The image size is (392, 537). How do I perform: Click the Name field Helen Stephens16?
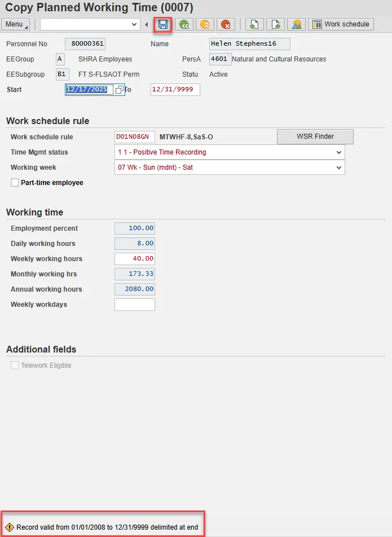(249, 44)
